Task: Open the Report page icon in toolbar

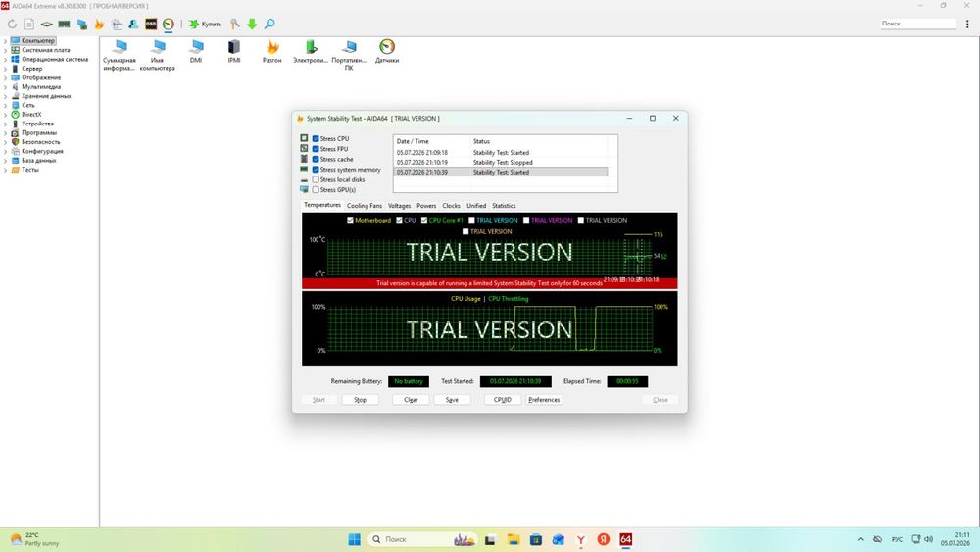Action: 29,24
